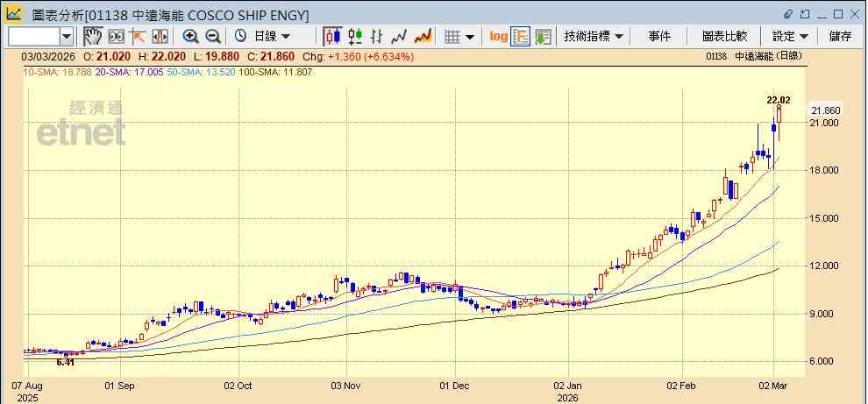The height and width of the screenshot is (404, 868).
Task: Switch to orange area chart type
Action: tap(423, 37)
